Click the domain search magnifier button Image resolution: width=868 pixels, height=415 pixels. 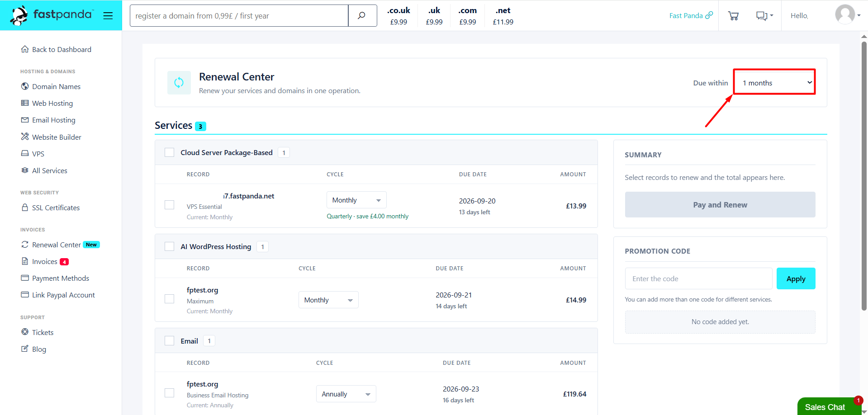tap(362, 16)
